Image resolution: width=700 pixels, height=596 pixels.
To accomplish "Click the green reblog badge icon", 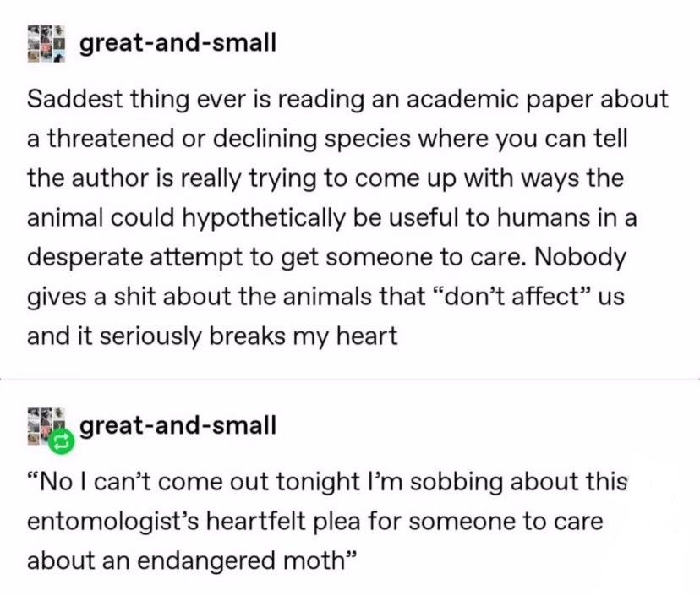I will pyautogui.click(x=61, y=441).
